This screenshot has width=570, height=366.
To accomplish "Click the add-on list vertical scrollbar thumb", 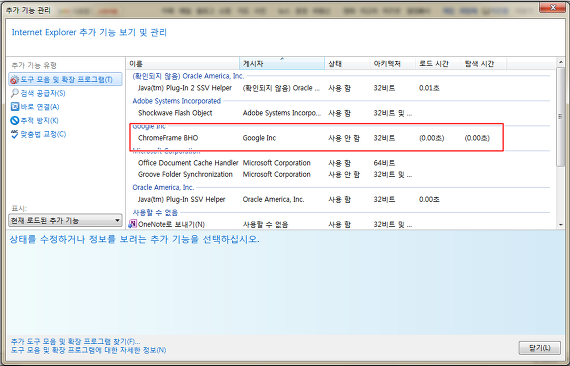I will tap(560, 117).
